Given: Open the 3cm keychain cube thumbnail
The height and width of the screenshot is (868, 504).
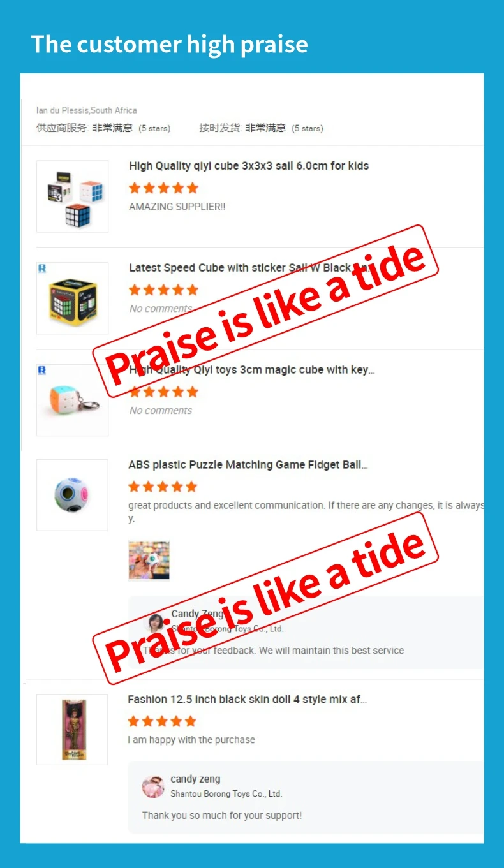Looking at the screenshot, I should pyautogui.click(x=72, y=401).
